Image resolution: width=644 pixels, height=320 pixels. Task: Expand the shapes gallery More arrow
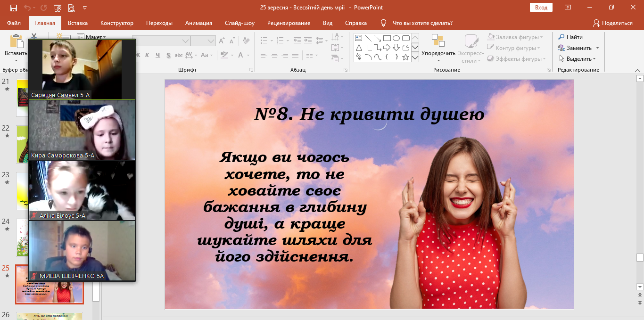pyautogui.click(x=415, y=57)
